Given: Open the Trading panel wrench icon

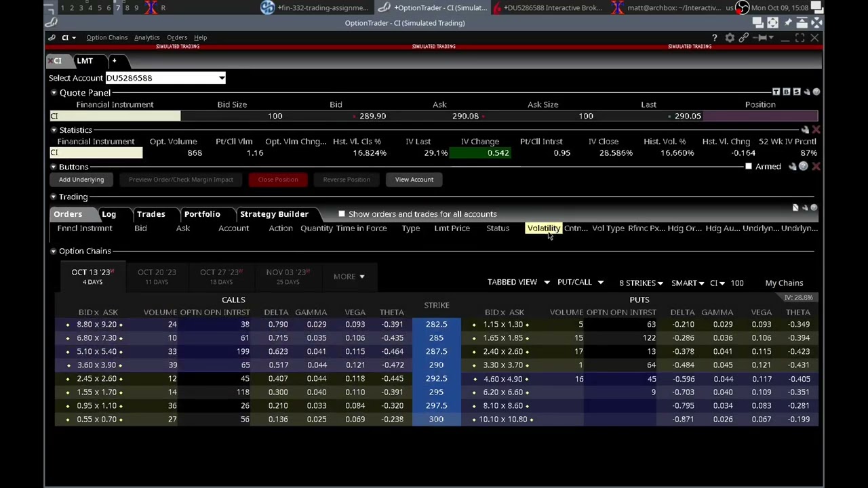Looking at the screenshot, I should [x=805, y=207].
